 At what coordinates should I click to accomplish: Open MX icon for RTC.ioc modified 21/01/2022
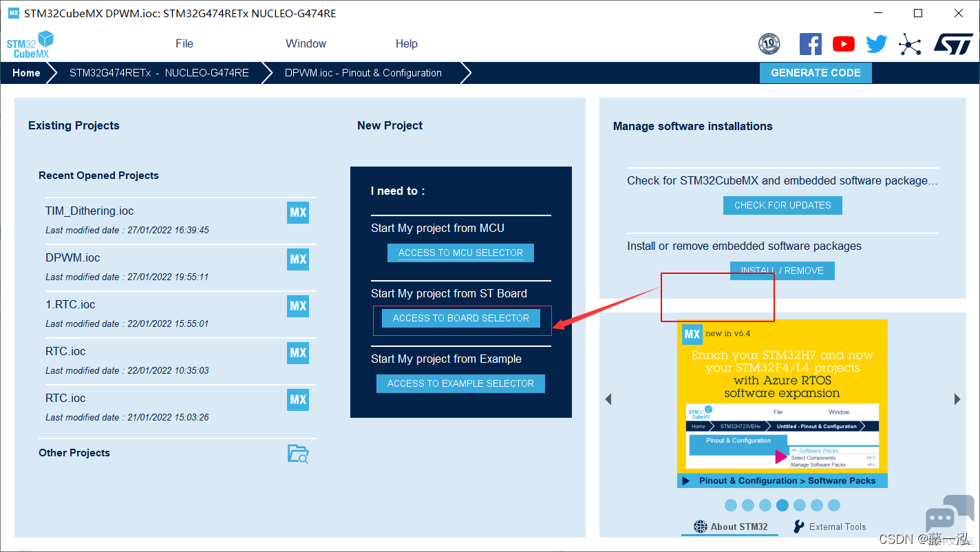298,399
